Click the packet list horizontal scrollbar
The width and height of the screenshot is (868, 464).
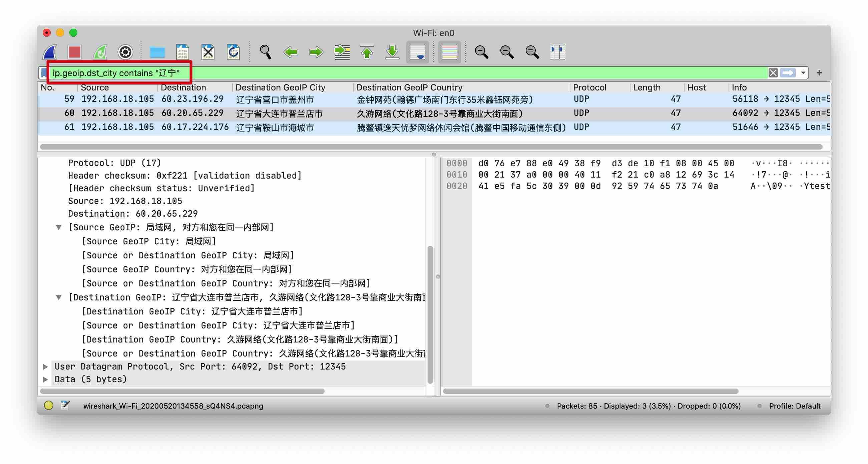tap(431, 147)
